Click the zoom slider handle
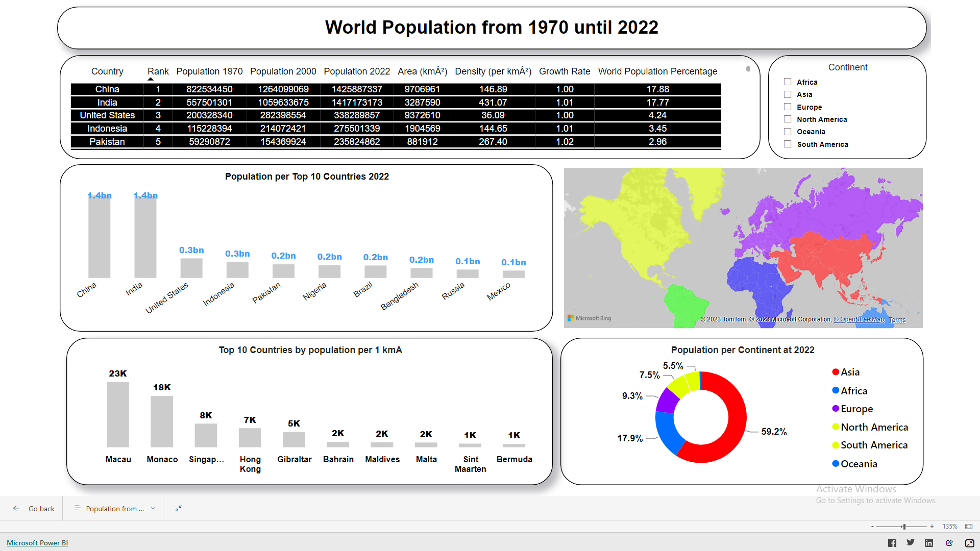This screenshot has width=980, height=551. pyautogui.click(x=904, y=527)
